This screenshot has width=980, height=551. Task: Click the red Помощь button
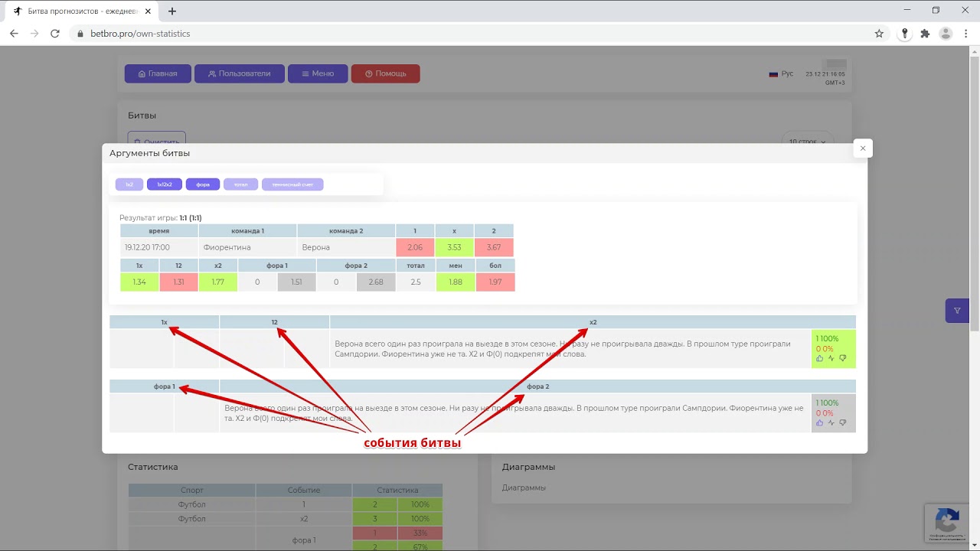(x=386, y=73)
